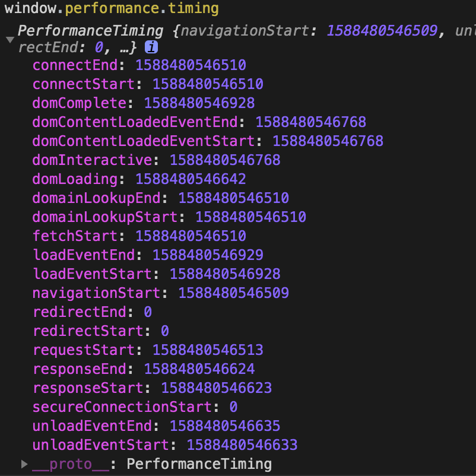Click the domComplete property name
The width and height of the screenshot is (476, 476).
(79, 103)
